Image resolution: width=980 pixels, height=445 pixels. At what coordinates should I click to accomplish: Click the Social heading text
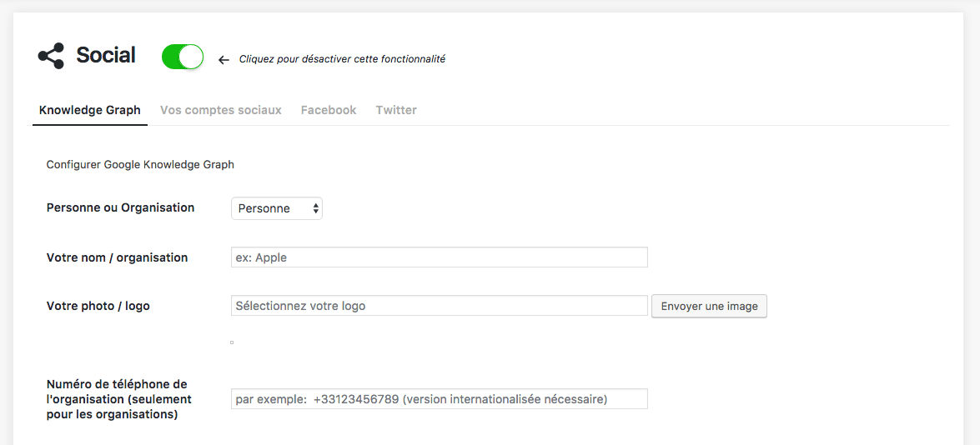106,56
